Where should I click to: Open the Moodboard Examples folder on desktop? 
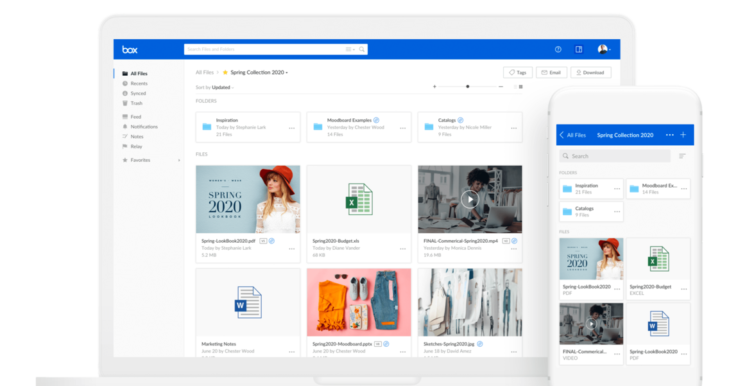[359, 127]
